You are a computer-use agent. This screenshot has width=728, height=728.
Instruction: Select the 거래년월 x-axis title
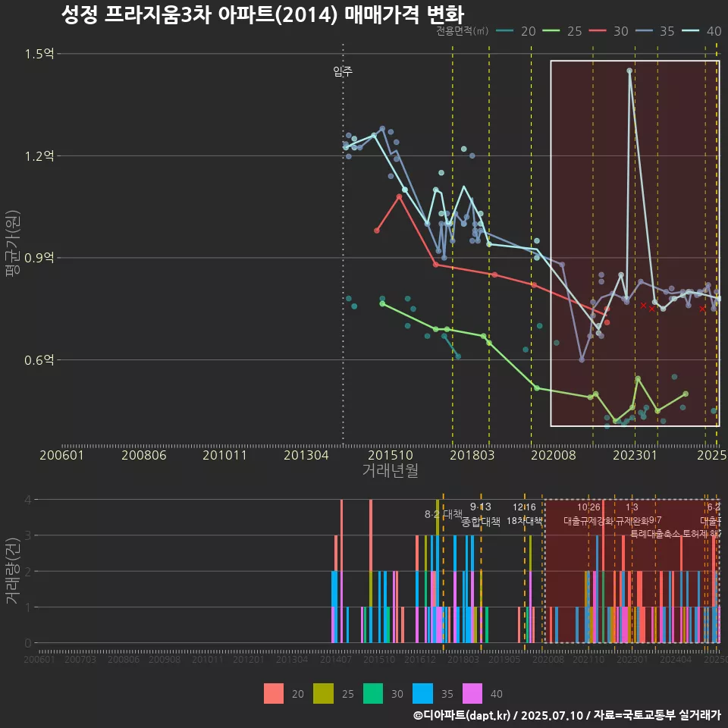(x=390, y=470)
